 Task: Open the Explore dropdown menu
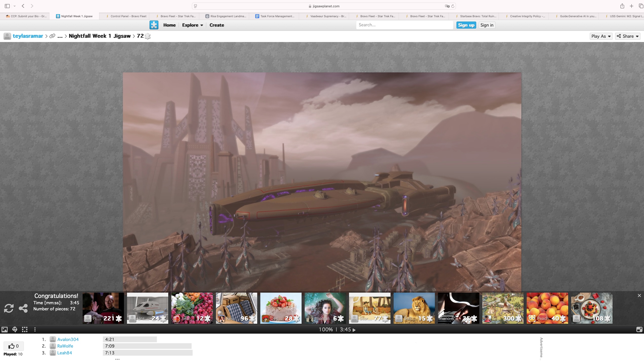pyautogui.click(x=192, y=25)
